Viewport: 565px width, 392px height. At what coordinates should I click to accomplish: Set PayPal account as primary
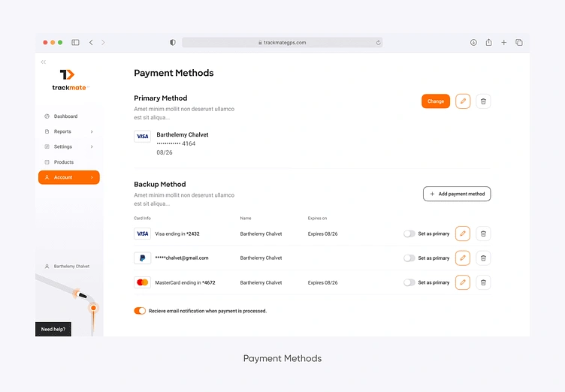click(x=409, y=258)
